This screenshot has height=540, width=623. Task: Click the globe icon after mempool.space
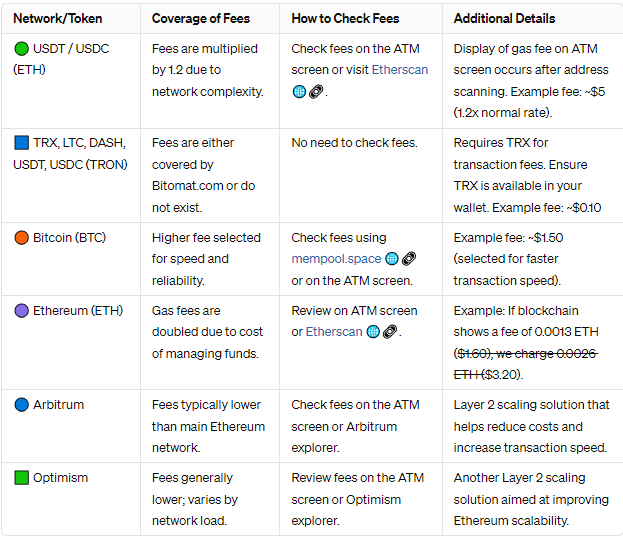[391, 259]
